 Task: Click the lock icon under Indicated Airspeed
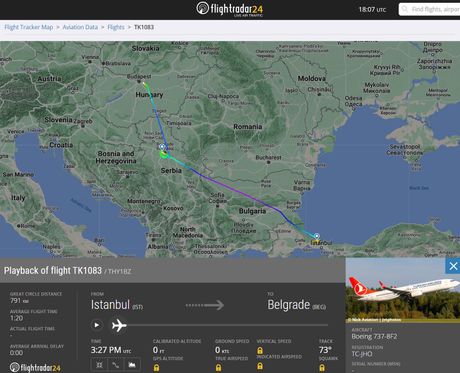coord(260,366)
